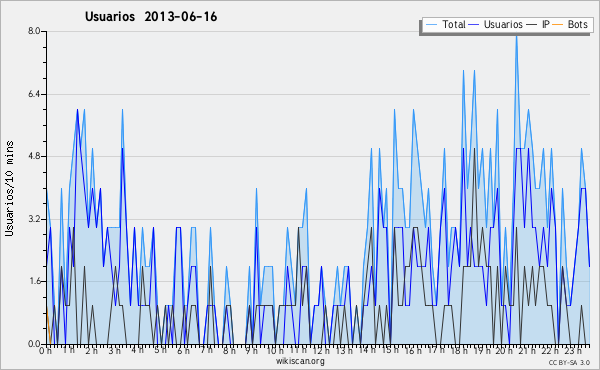
Task: Click the '0 h' x-axis label
Action: (x=45, y=350)
